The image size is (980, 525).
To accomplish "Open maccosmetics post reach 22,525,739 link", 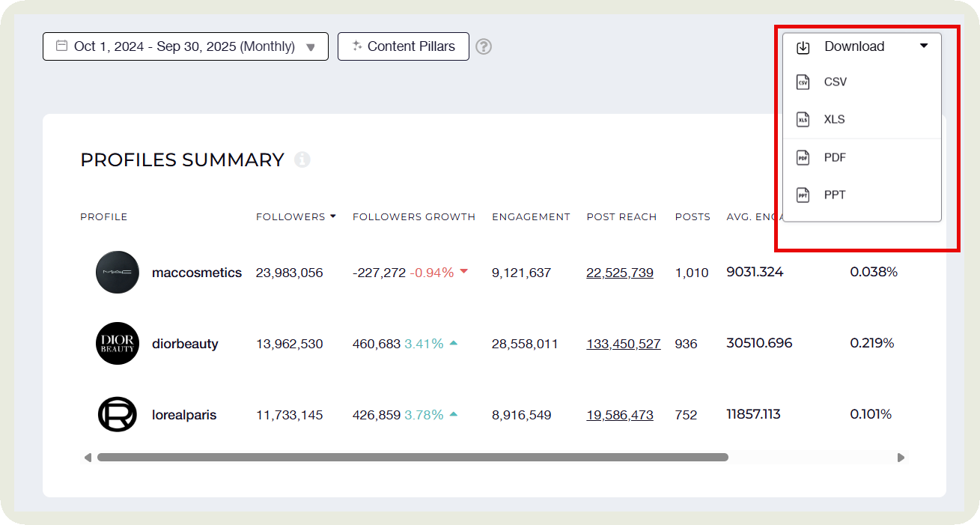I will (x=619, y=273).
